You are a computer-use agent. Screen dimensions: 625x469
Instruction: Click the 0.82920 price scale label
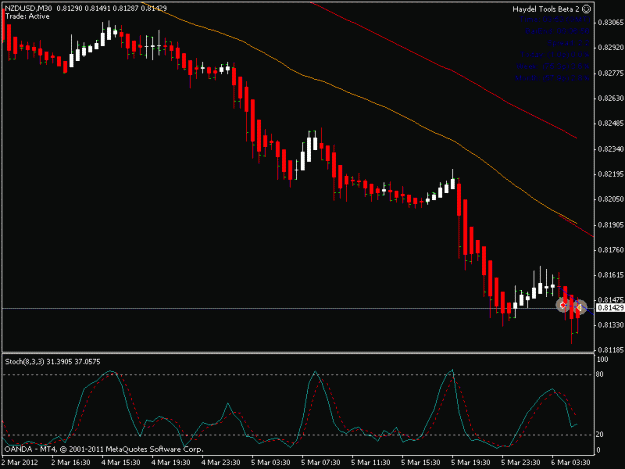point(610,47)
